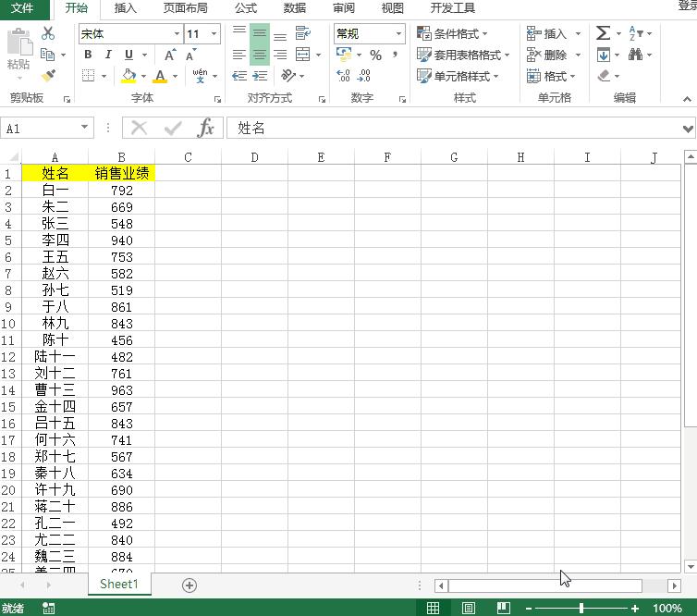Click the Copy icon
The image size is (697, 616).
pyautogui.click(x=47, y=55)
